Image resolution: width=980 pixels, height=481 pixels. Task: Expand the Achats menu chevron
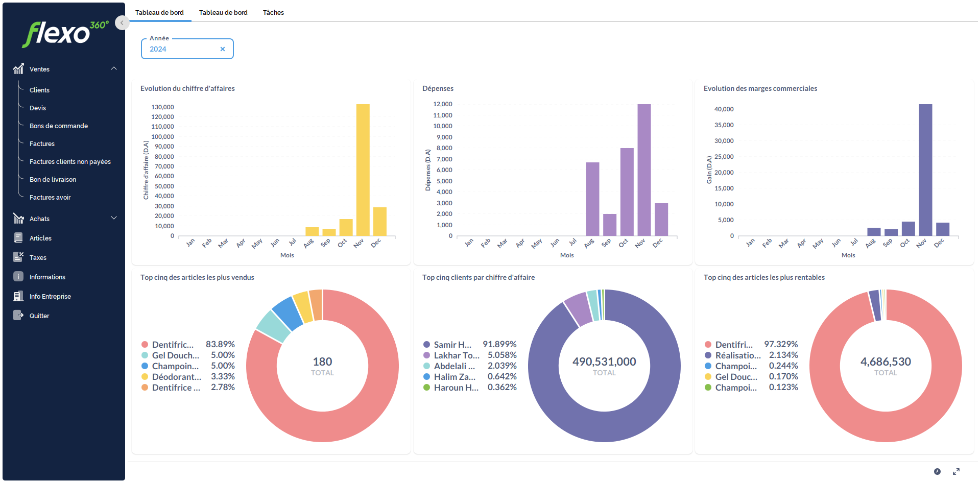pyautogui.click(x=114, y=218)
